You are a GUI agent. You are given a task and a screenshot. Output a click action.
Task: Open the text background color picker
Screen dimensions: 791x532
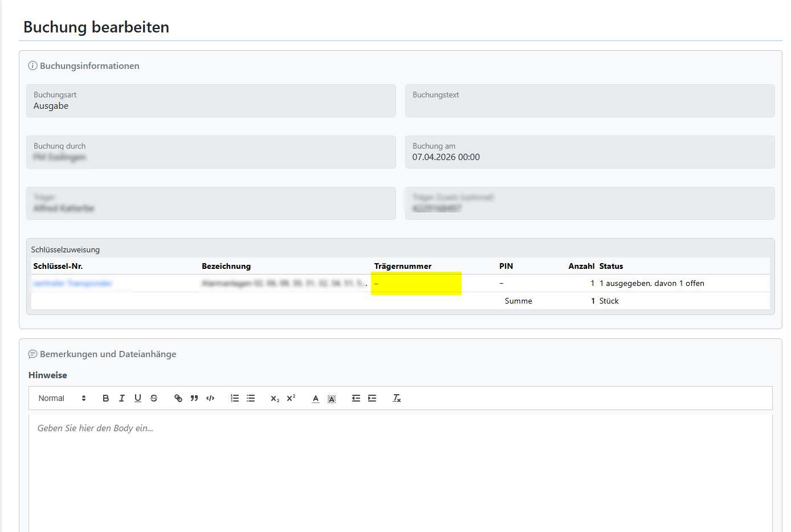pos(332,398)
